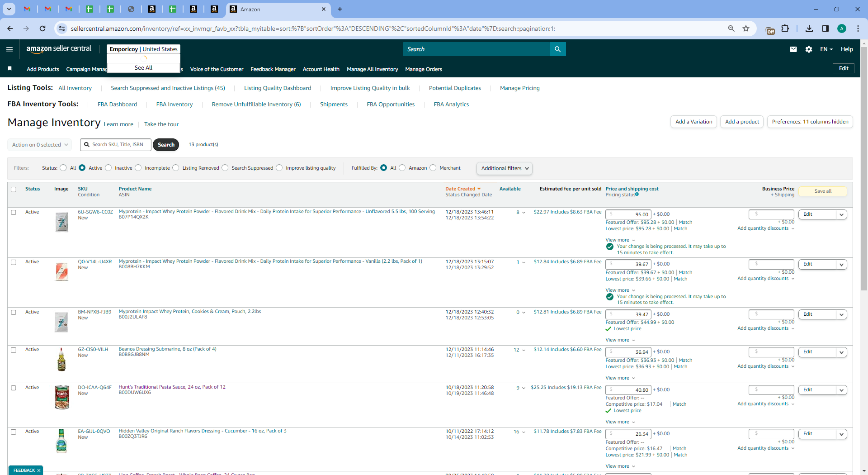The width and height of the screenshot is (868, 475).
Task: Select the Listing Removed radio button
Action: tap(176, 168)
